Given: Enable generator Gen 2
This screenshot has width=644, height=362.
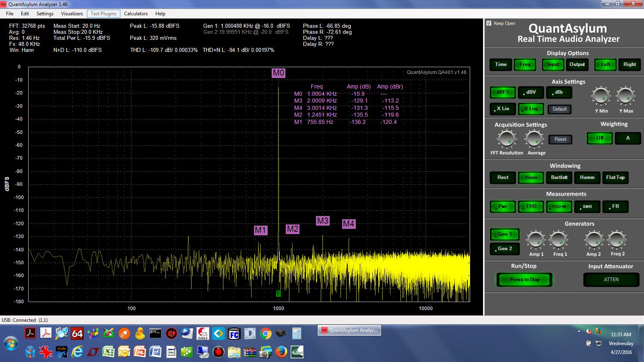Looking at the screenshot, I should pyautogui.click(x=505, y=249).
